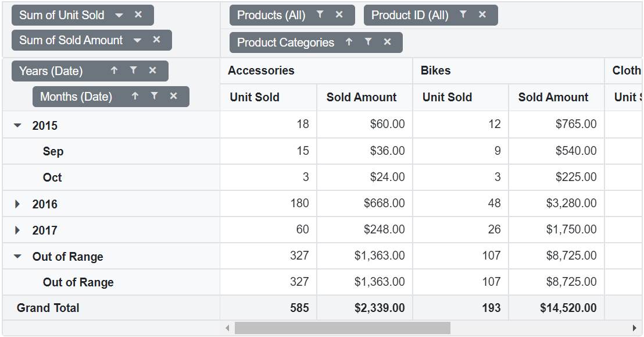Remove the Months (Date) field
The width and height of the screenshot is (644, 337).
(173, 97)
